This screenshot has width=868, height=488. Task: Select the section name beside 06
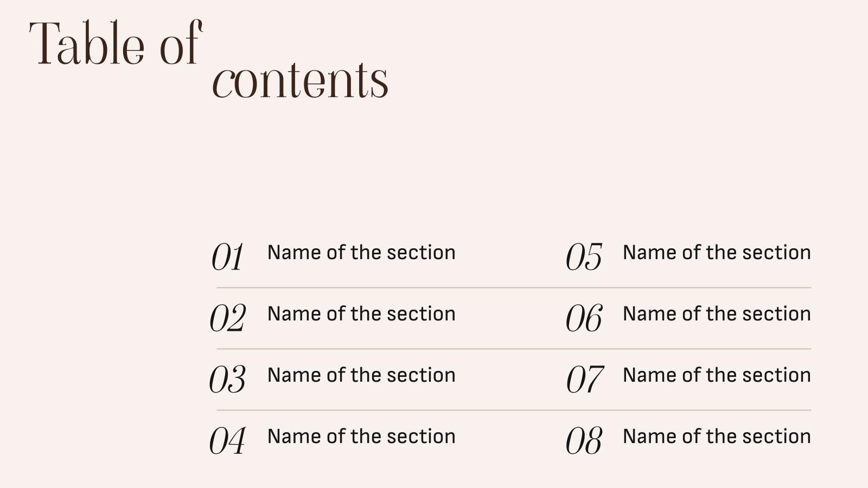pyautogui.click(x=717, y=314)
